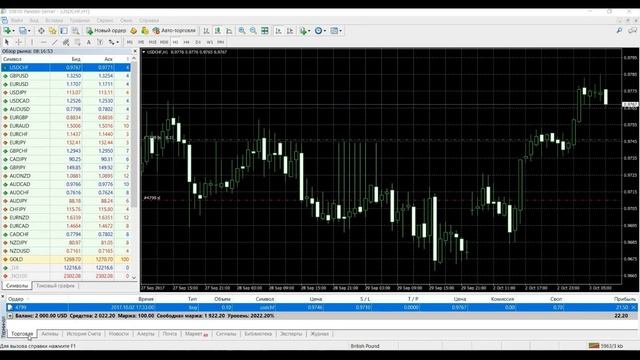Select EURUSD symbol row
The width and height of the screenshot is (640, 360).
click(66, 84)
